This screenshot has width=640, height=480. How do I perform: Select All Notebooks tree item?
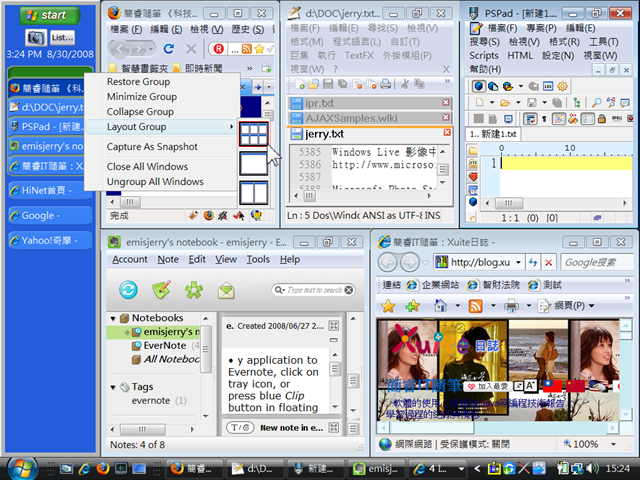pos(166,359)
